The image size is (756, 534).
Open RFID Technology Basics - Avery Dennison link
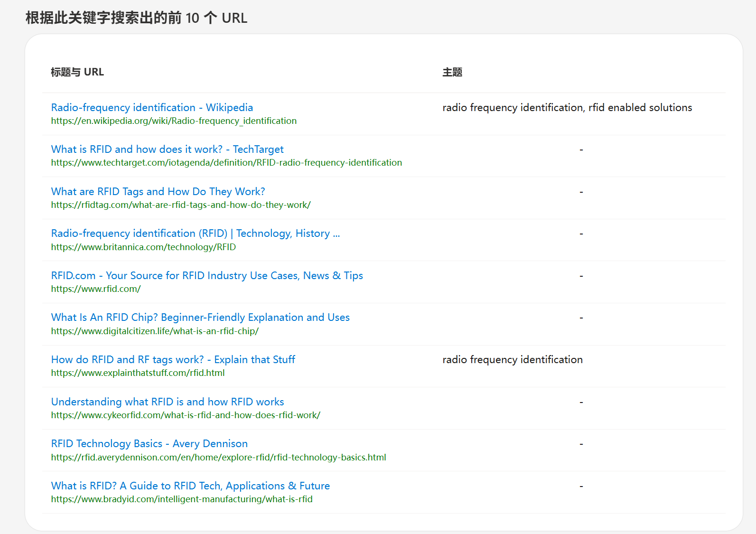tap(149, 444)
